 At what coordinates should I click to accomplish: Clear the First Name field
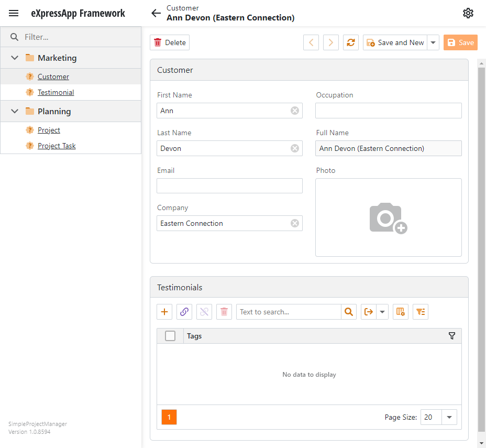(295, 111)
